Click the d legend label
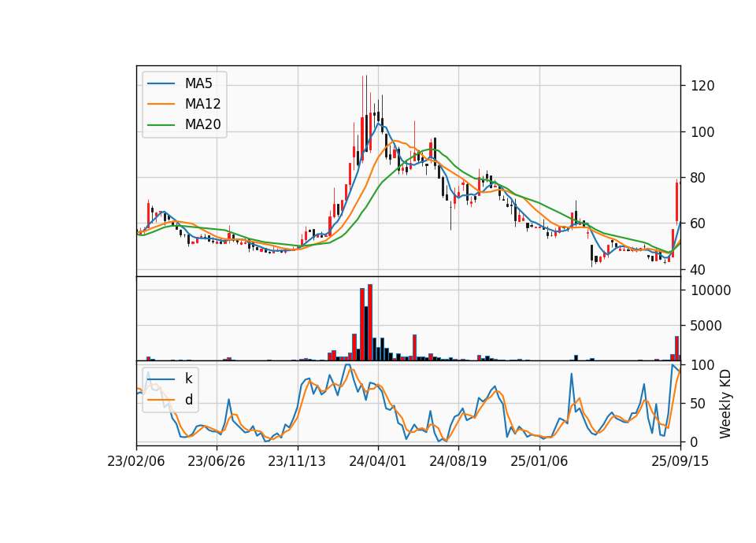The width and height of the screenshot is (756, 543). [x=189, y=400]
